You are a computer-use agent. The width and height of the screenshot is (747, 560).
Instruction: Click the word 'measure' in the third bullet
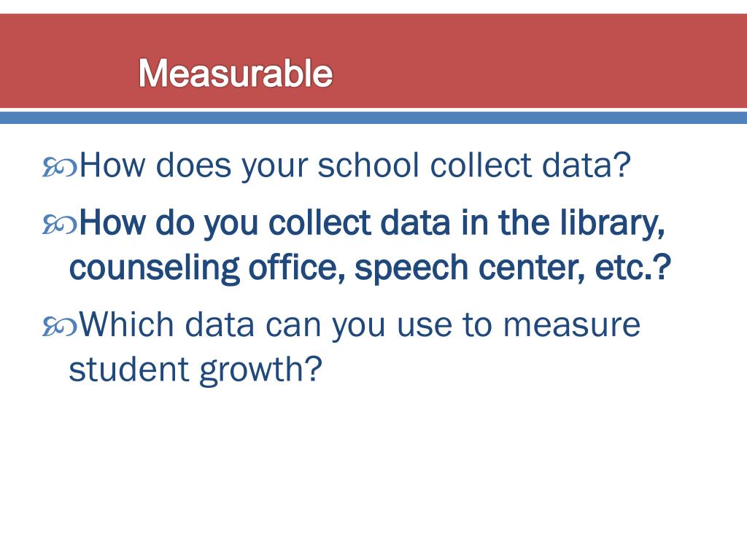[572, 326]
